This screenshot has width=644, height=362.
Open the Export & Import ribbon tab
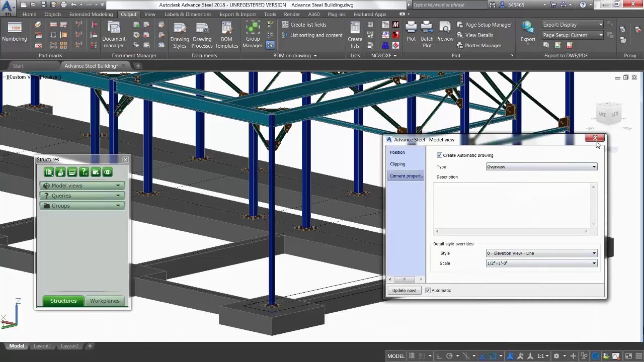click(237, 14)
